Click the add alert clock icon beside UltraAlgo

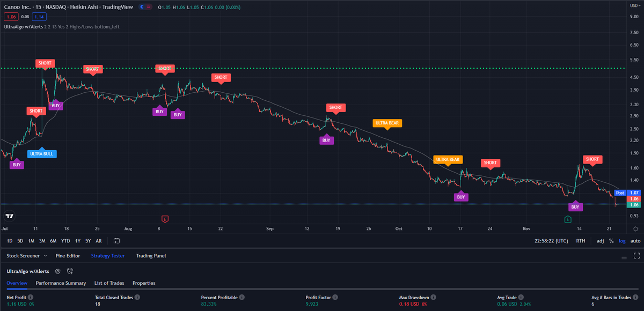[70, 271]
